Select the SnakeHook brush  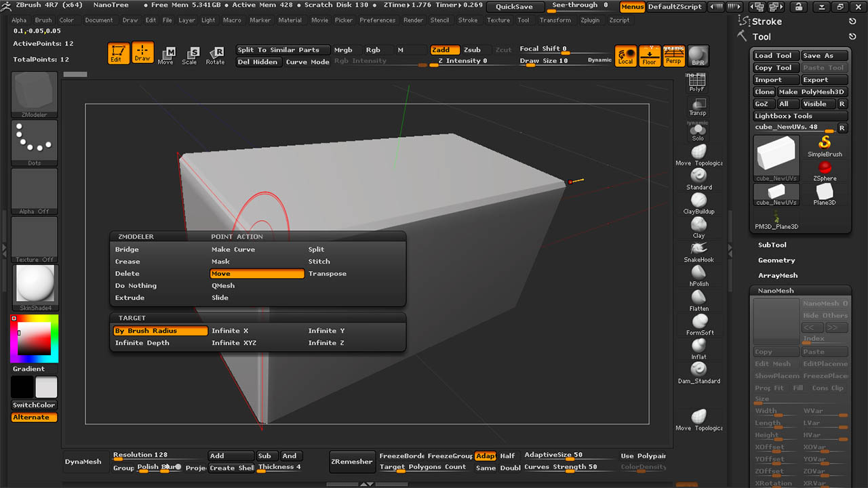pyautogui.click(x=698, y=252)
